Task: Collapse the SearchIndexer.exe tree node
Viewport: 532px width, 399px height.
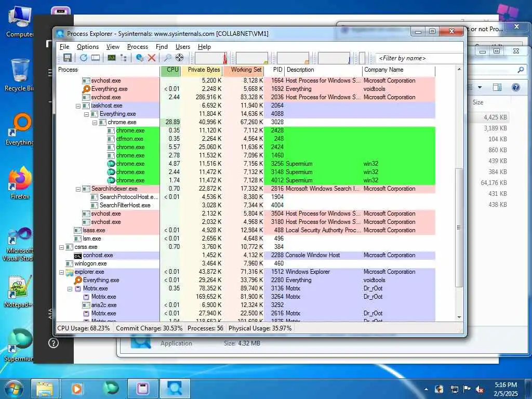Action: 78,189
